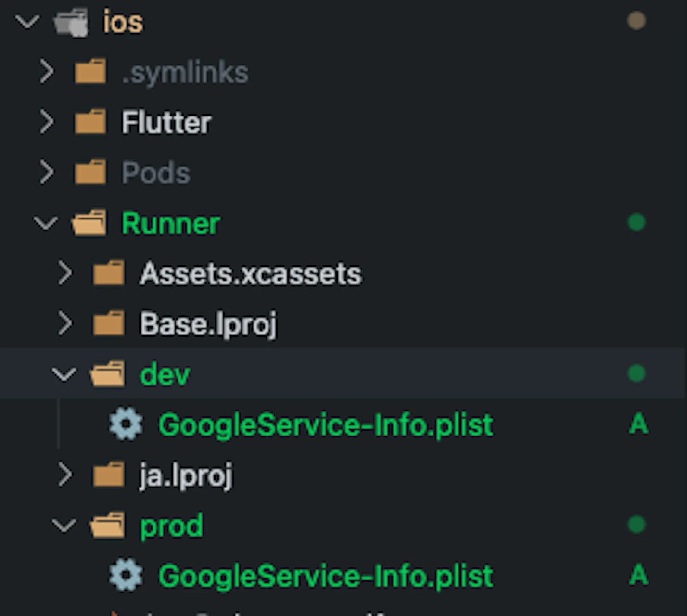Select the Flutter folder name

[x=166, y=122]
